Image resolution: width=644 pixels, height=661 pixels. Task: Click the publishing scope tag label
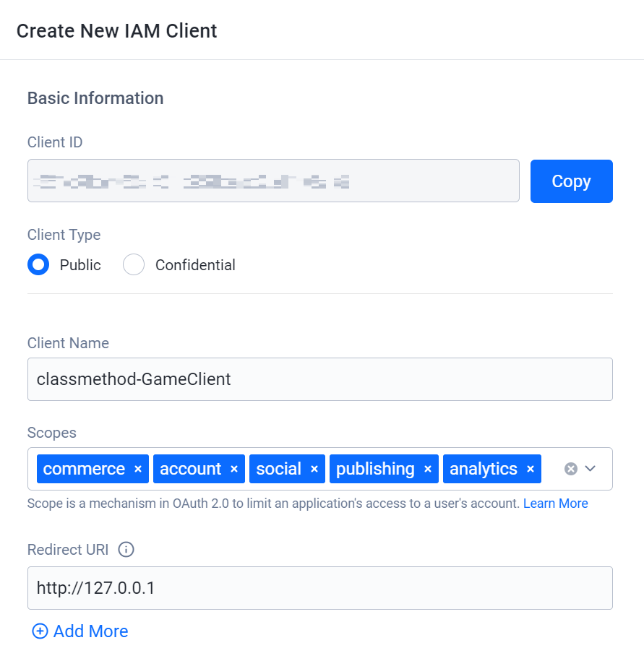pos(375,470)
